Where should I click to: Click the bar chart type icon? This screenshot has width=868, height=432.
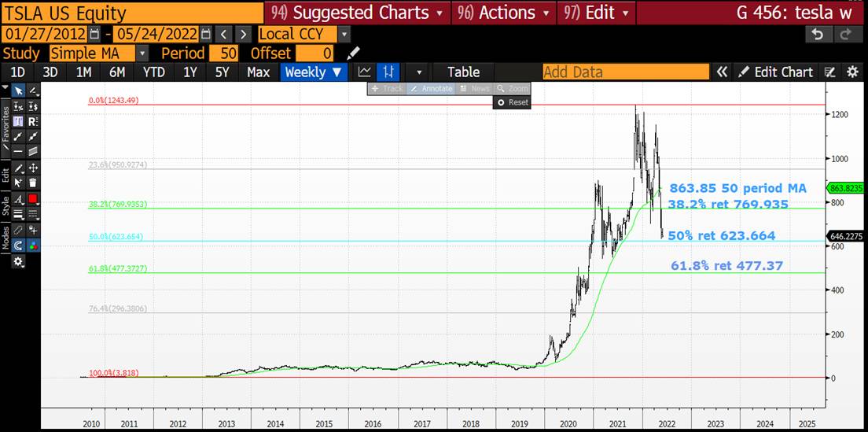tap(388, 72)
